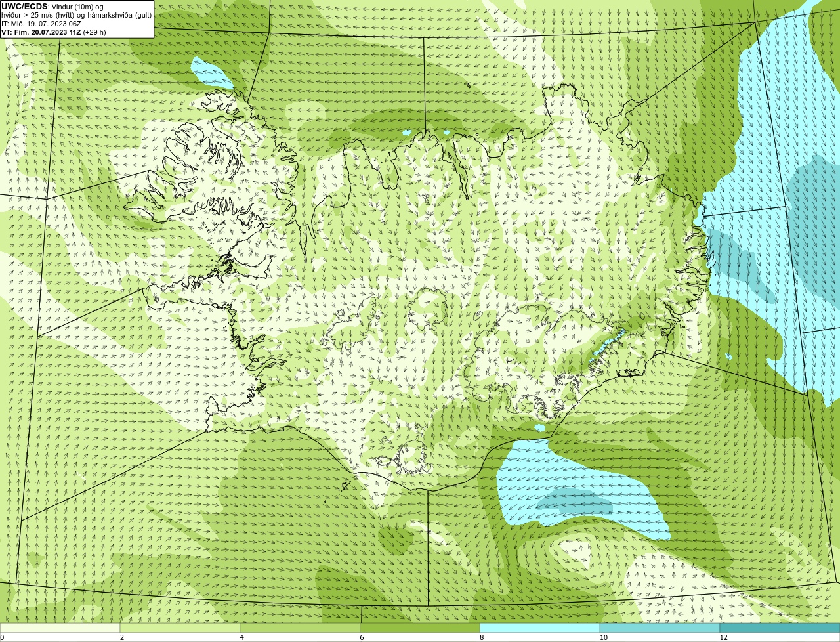Click the 0–2 m/s palest legend color segment
The image size is (840, 642).
pyautogui.click(x=61, y=628)
